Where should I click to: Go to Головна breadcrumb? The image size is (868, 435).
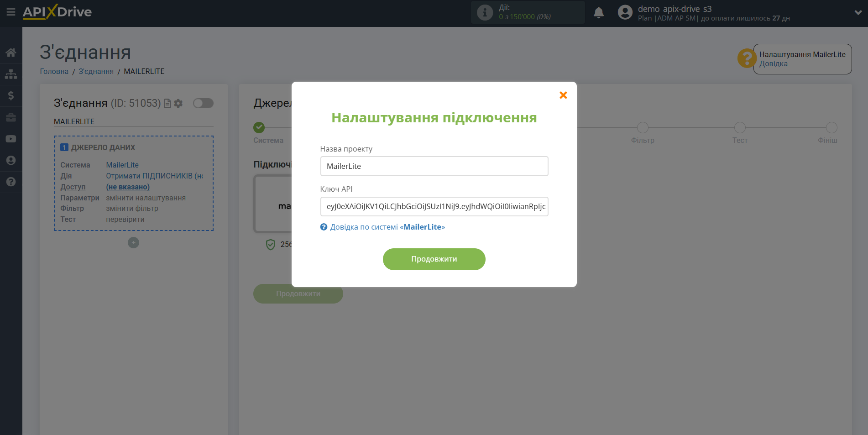tap(54, 71)
